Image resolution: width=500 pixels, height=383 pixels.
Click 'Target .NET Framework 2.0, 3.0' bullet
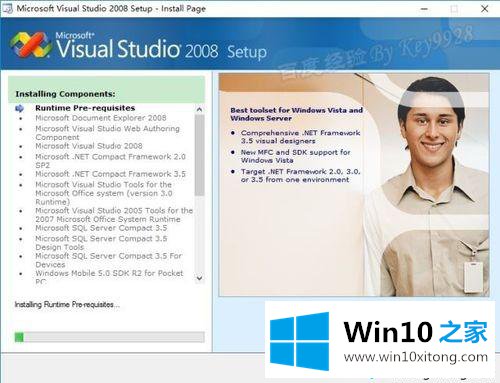point(300,175)
